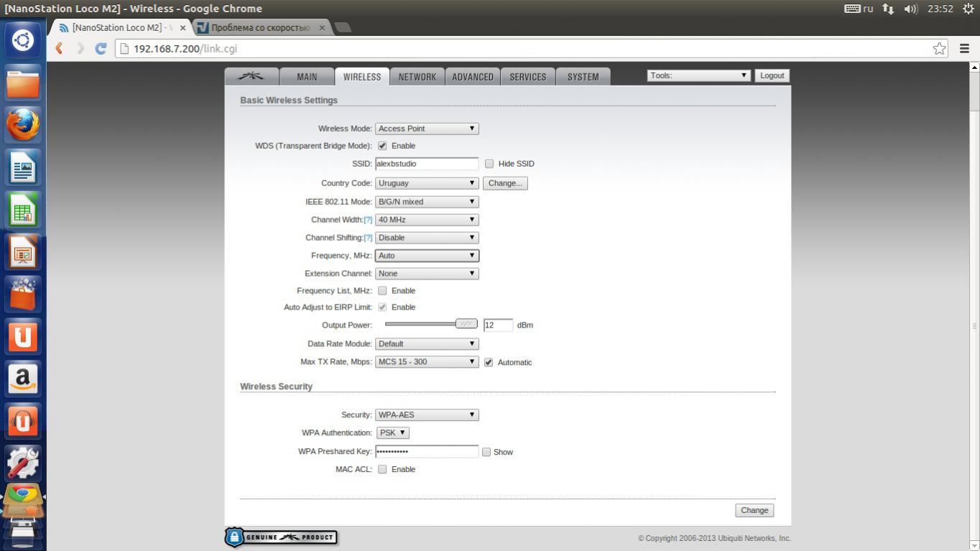
Task: Click Change... next to Country Code
Action: [x=505, y=183]
